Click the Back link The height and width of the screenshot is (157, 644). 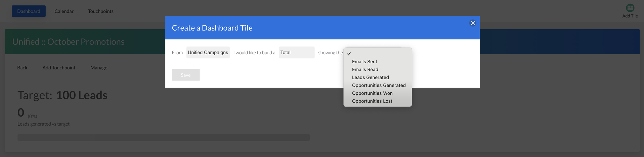(22, 67)
